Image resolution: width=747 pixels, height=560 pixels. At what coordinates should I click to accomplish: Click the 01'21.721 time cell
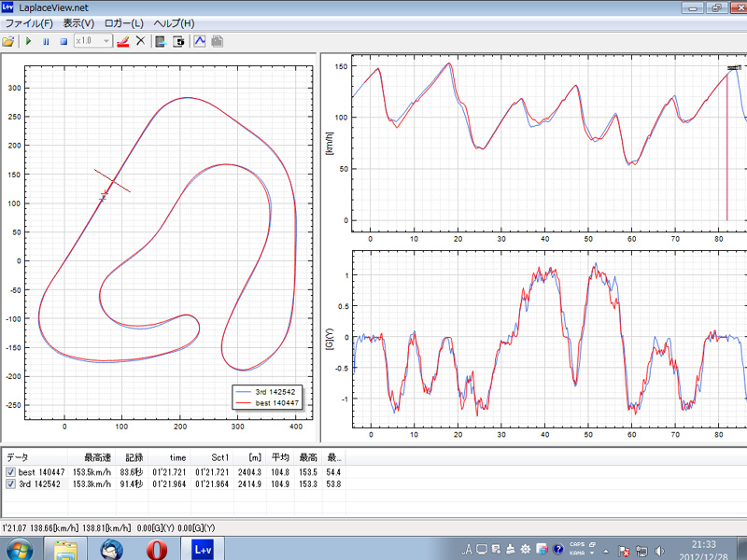tap(169, 472)
